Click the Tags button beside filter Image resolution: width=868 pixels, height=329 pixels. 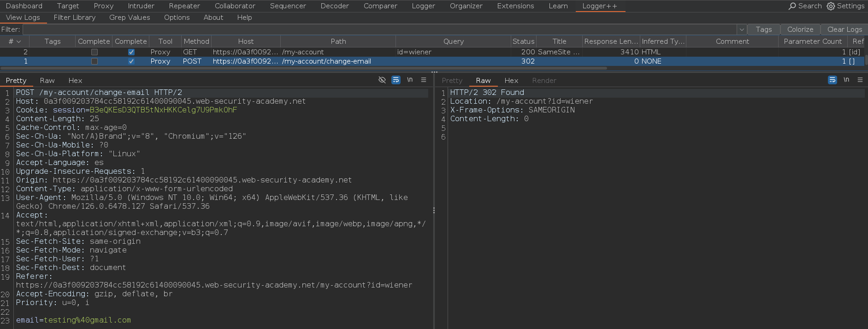(x=763, y=29)
